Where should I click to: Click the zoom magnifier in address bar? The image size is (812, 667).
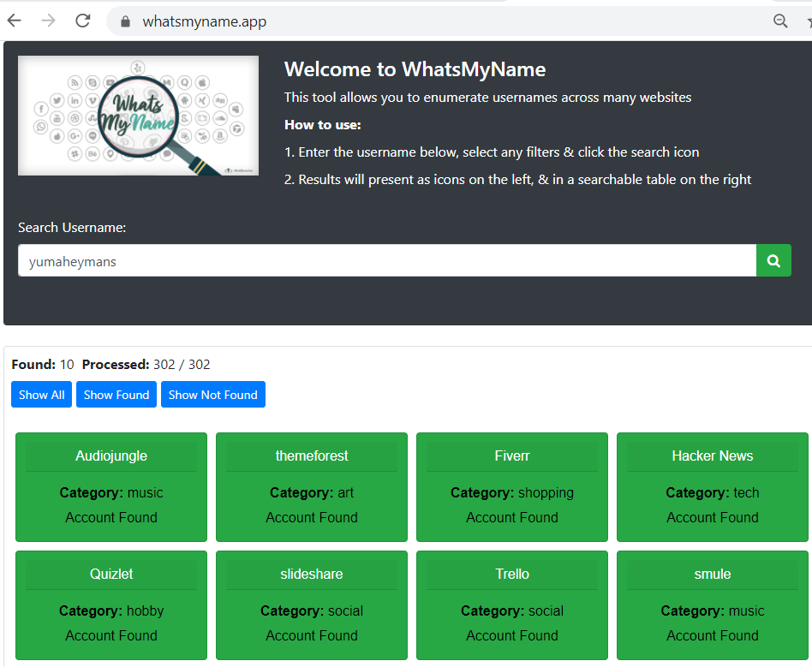point(780,21)
